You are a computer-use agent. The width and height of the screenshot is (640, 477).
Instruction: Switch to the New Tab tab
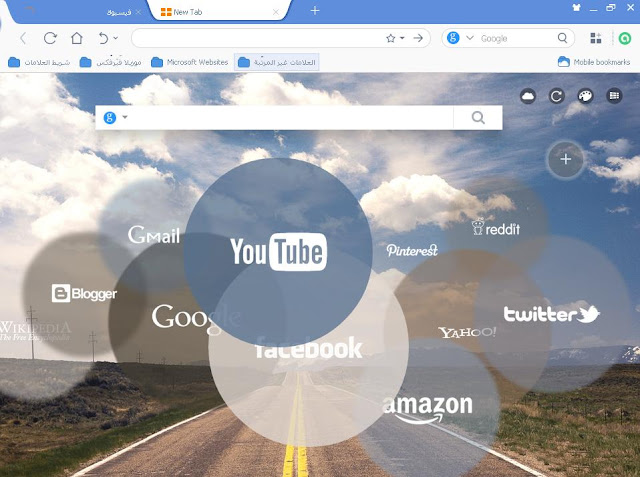tap(219, 12)
